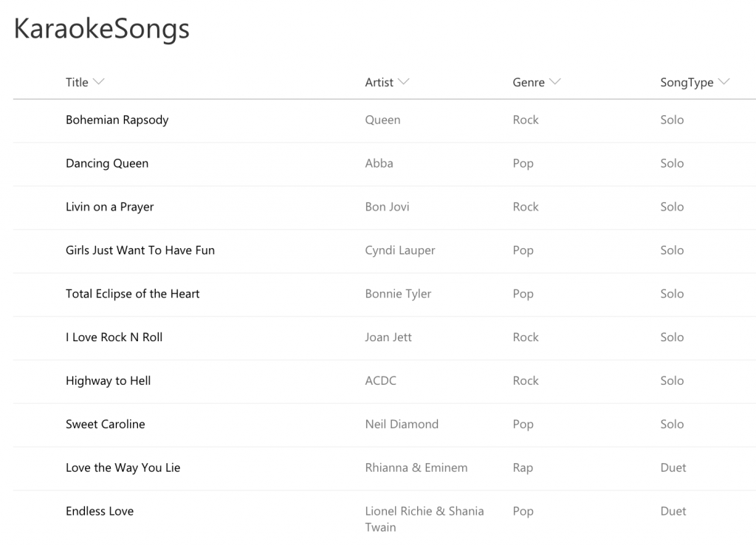This screenshot has height=545, width=756.
Task: Select the Highway to Hell entry
Action: pos(108,380)
